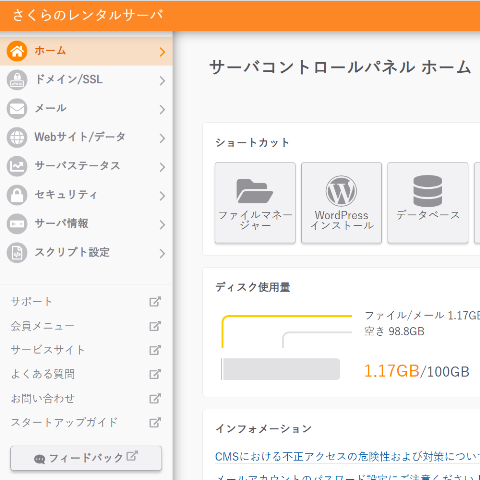Open the データベース shortcut label
Image resolution: width=480 pixels, height=480 pixels.
[x=428, y=215]
